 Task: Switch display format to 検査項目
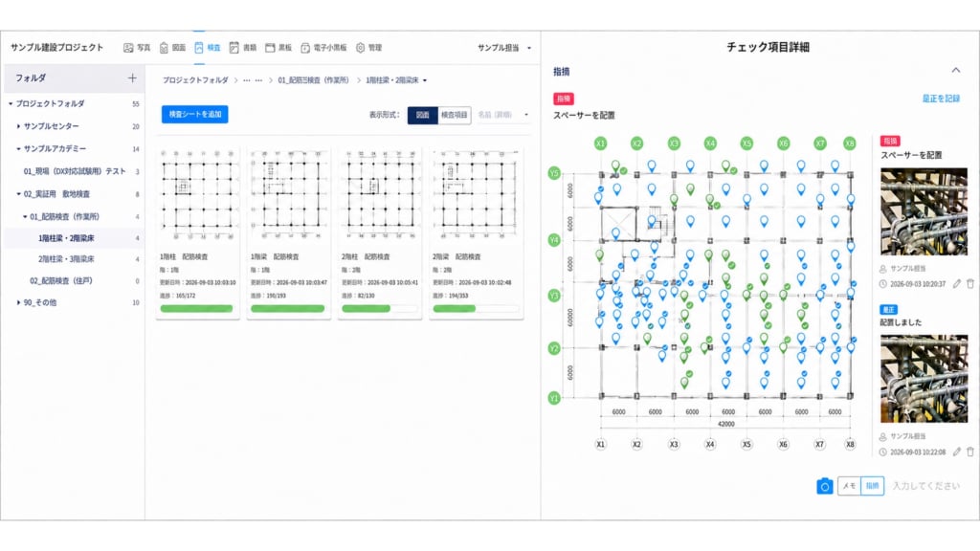[455, 115]
